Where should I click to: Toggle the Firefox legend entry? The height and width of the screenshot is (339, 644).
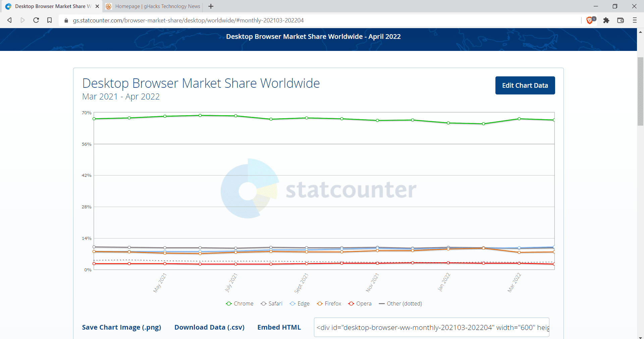point(329,303)
